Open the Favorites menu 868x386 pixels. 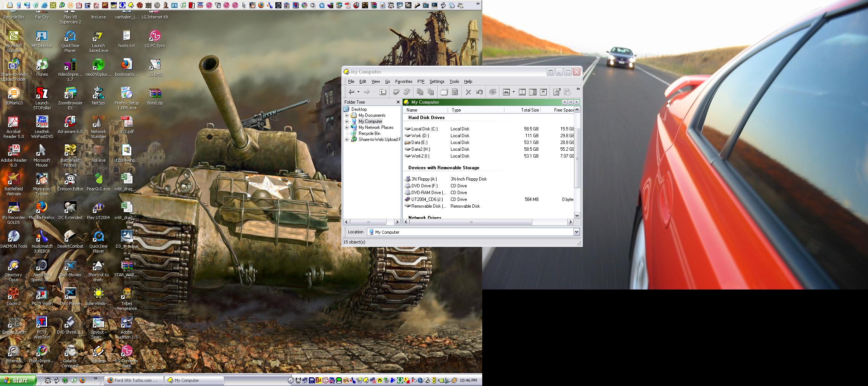tap(403, 81)
